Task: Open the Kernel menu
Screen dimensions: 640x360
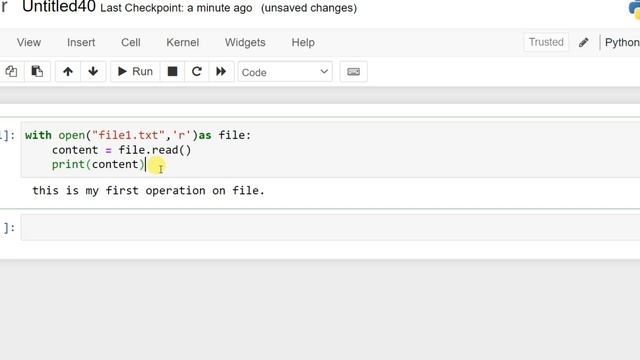Action: (182, 42)
